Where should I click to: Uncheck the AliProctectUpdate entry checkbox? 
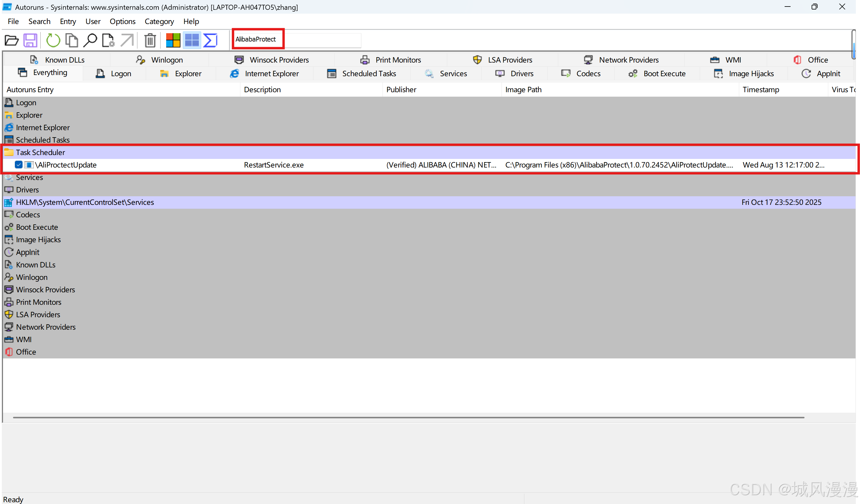pos(19,165)
